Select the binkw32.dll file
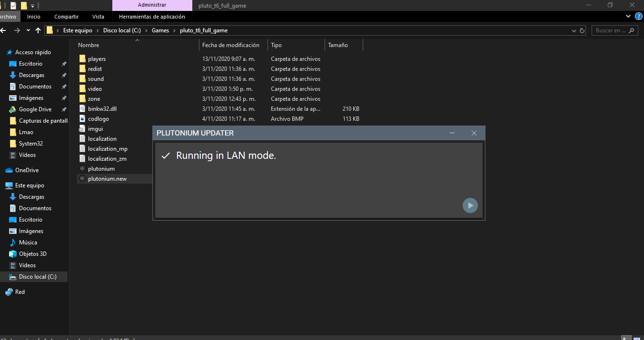Image resolution: width=644 pixels, height=340 pixels. coord(102,109)
